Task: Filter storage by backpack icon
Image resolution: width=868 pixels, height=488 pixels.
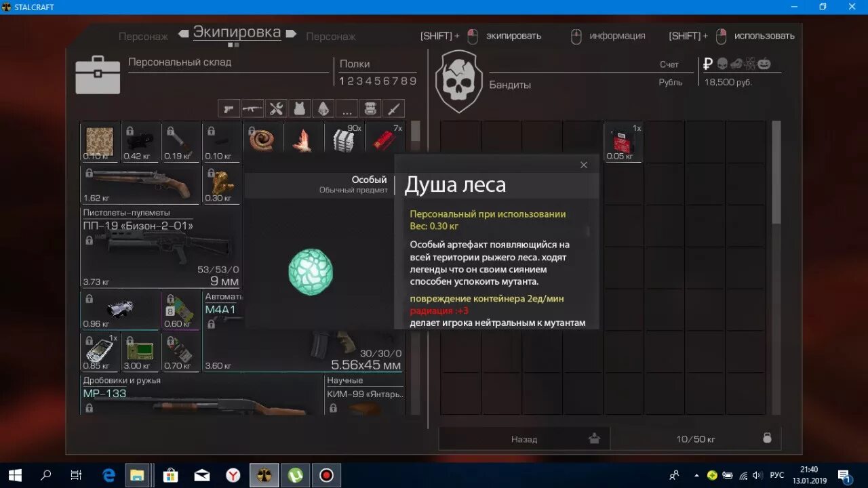Action: click(x=370, y=108)
